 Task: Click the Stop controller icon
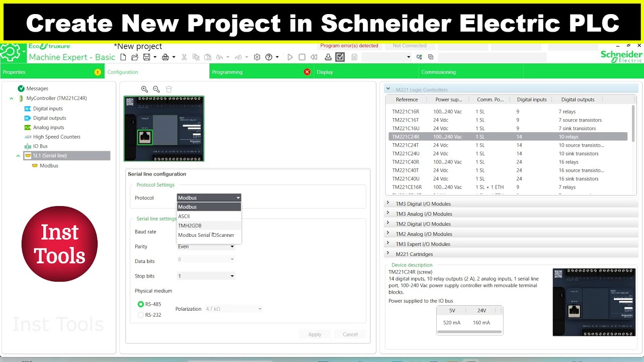tap(302, 57)
